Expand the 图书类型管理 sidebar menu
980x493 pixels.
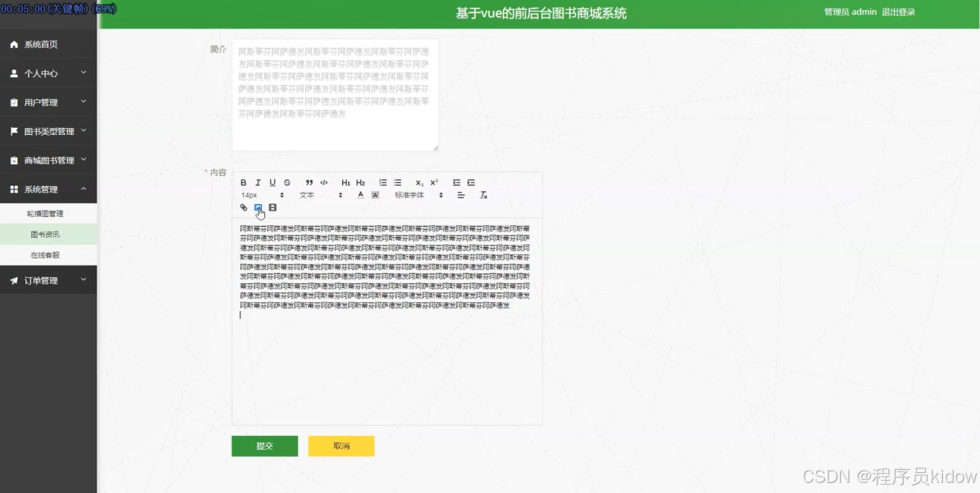49,131
